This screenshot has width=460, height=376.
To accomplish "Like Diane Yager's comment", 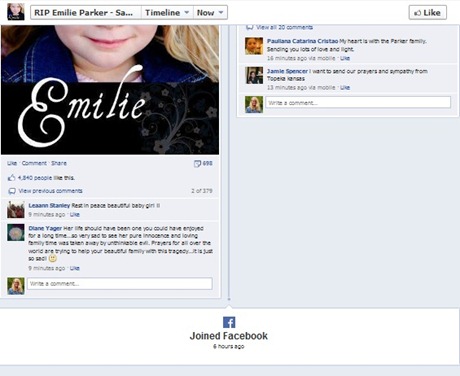I will coord(75,268).
